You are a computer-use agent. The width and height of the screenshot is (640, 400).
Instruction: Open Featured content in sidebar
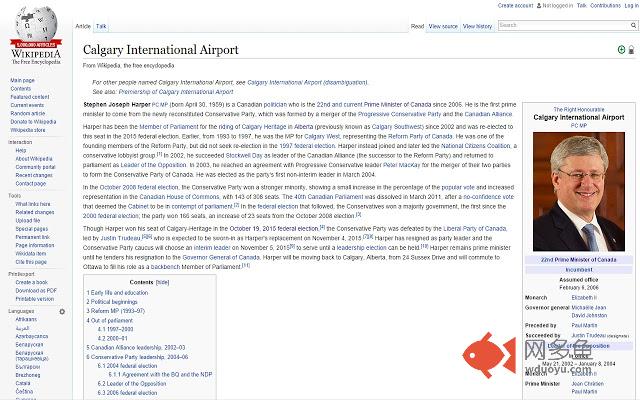point(30,97)
